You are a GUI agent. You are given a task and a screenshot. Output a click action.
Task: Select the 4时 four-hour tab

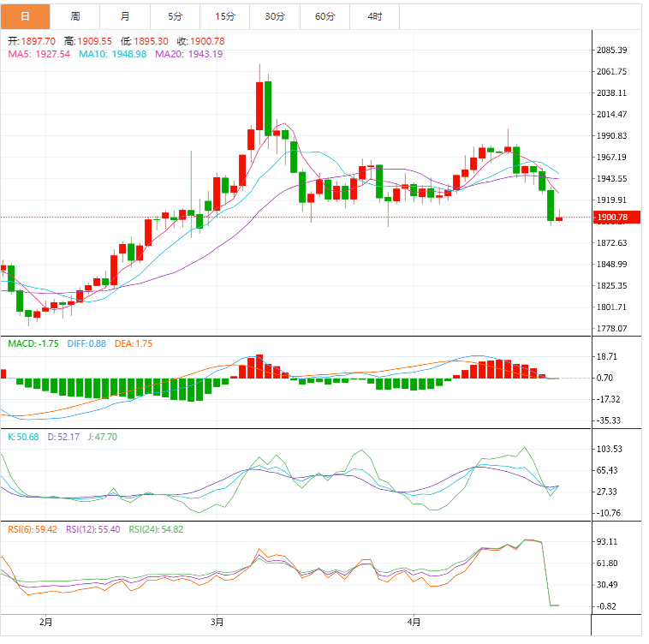click(x=374, y=16)
